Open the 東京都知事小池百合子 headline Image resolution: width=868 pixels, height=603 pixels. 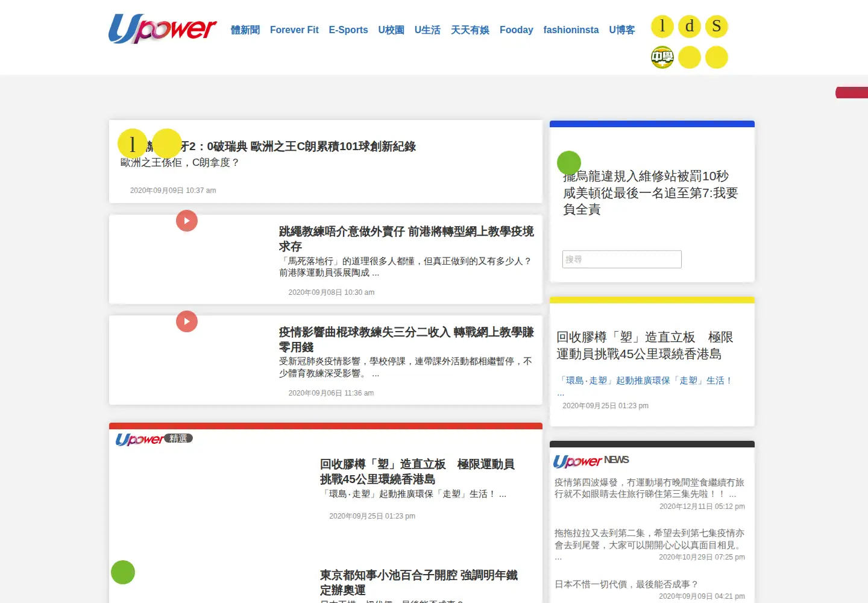tap(419, 582)
